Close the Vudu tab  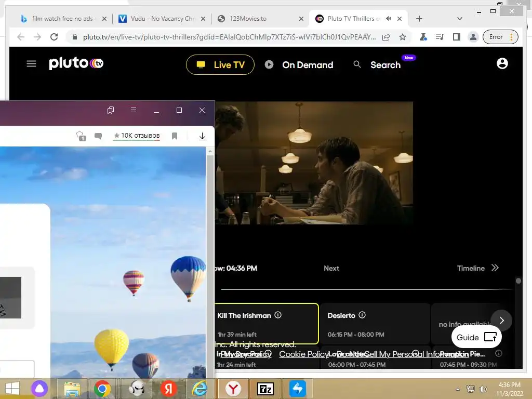203,19
